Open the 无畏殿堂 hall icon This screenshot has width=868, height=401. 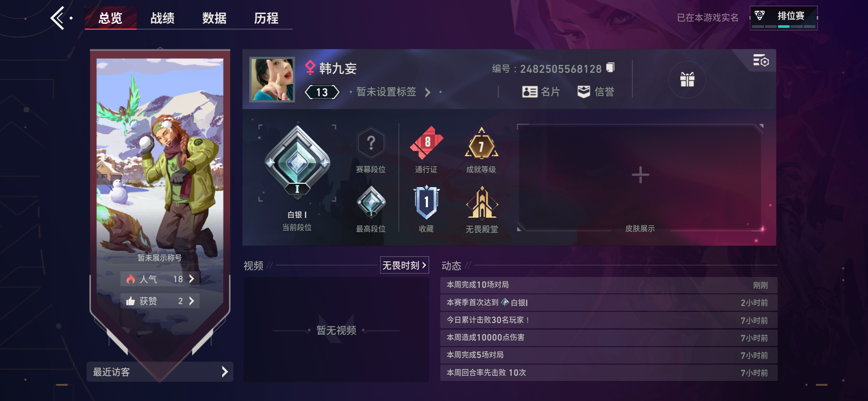(481, 203)
